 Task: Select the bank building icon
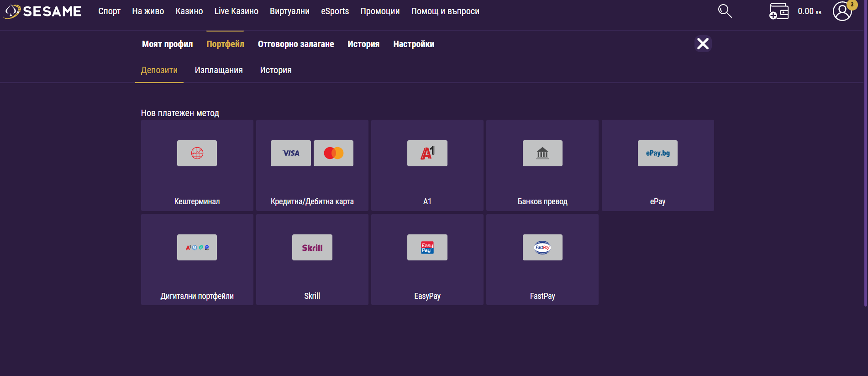click(x=542, y=153)
